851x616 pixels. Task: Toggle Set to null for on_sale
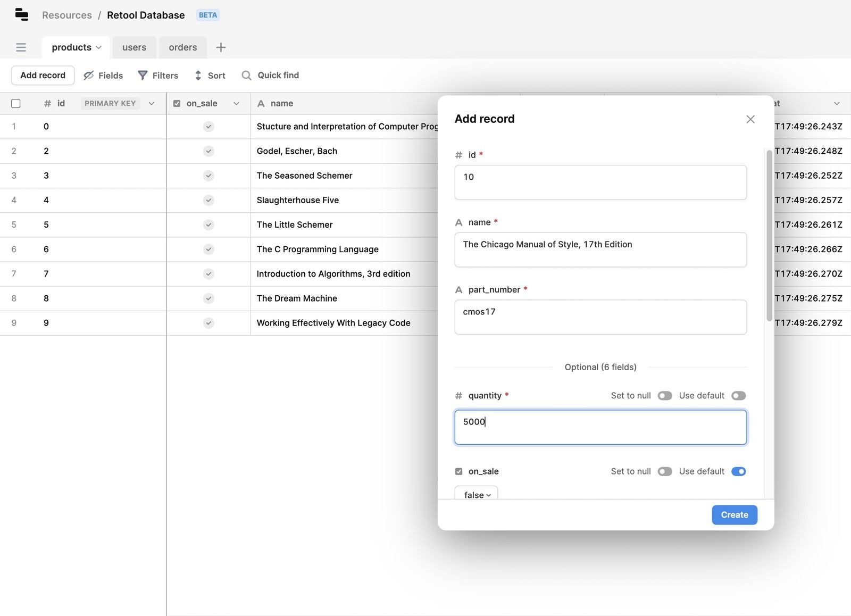click(665, 472)
